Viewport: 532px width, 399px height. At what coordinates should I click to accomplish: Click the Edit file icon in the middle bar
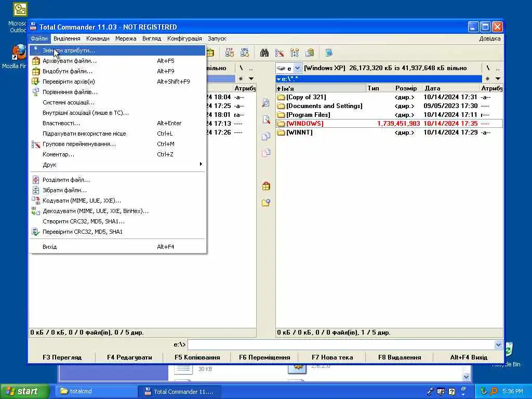pos(266,119)
